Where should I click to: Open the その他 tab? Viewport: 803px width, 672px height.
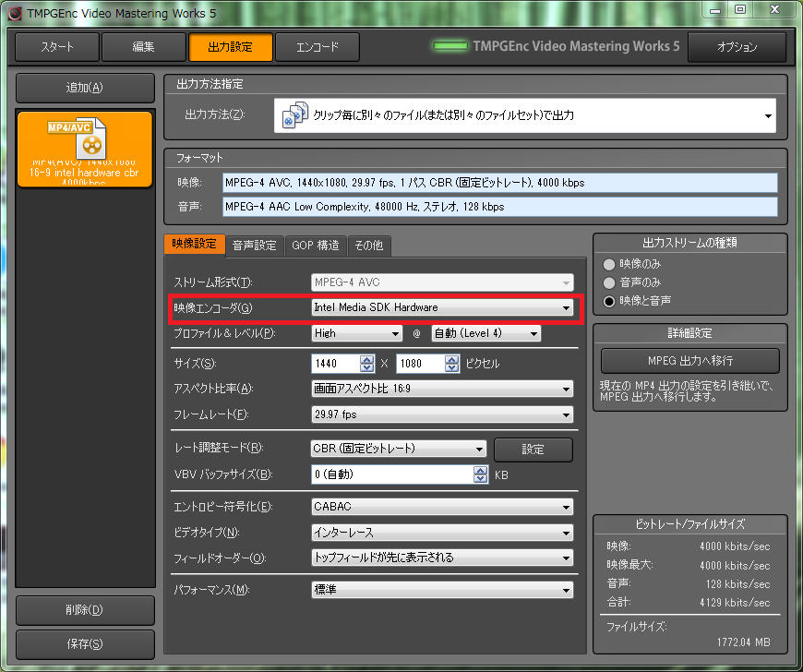pos(369,246)
